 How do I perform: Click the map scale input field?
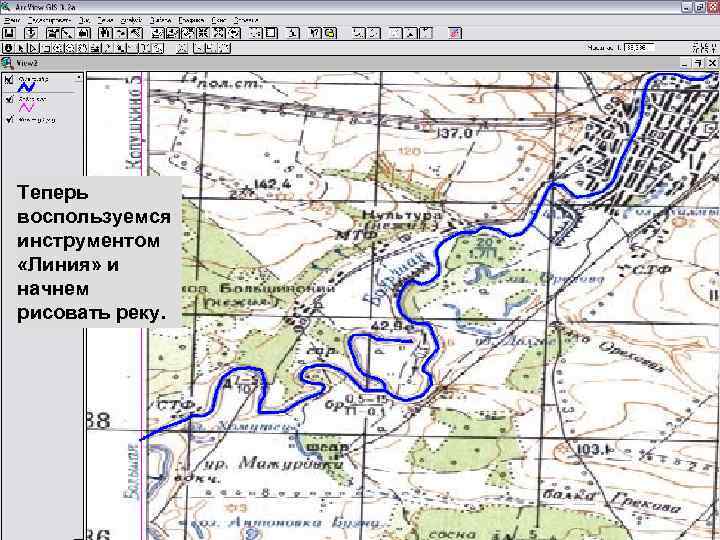point(639,47)
